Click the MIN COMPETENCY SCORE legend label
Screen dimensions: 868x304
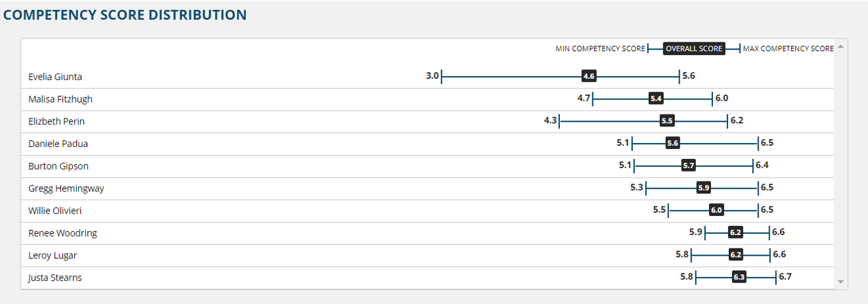[x=600, y=49]
